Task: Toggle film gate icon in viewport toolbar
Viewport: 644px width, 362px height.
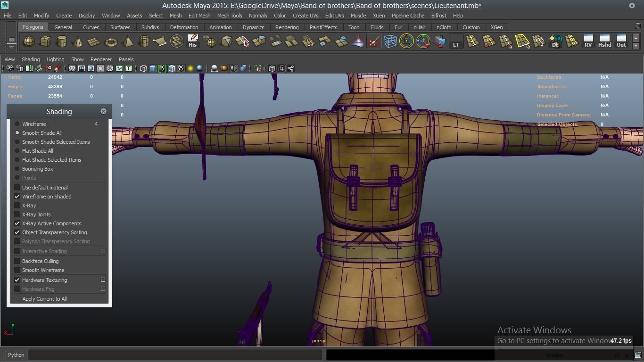Action: point(82,68)
